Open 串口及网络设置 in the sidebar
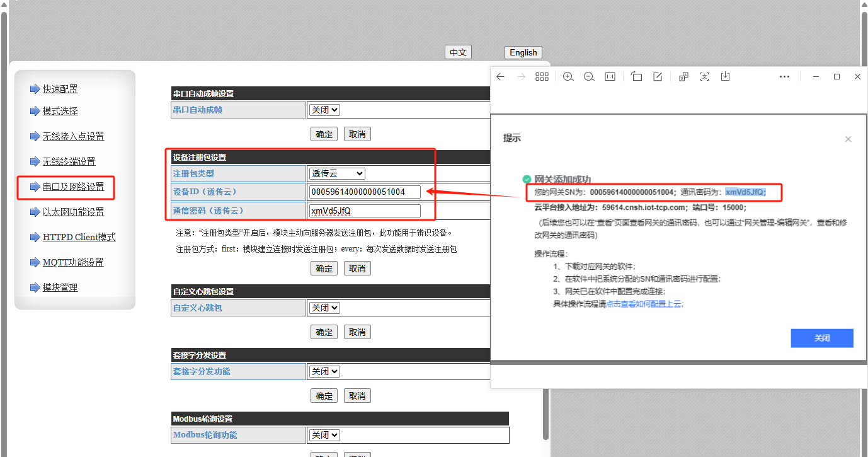This screenshot has height=457, width=868. tap(73, 187)
